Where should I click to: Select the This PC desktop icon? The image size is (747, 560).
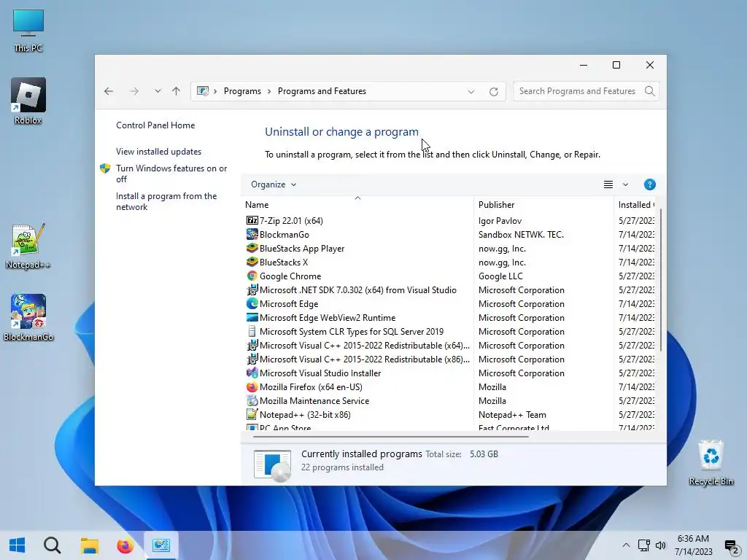28,30
